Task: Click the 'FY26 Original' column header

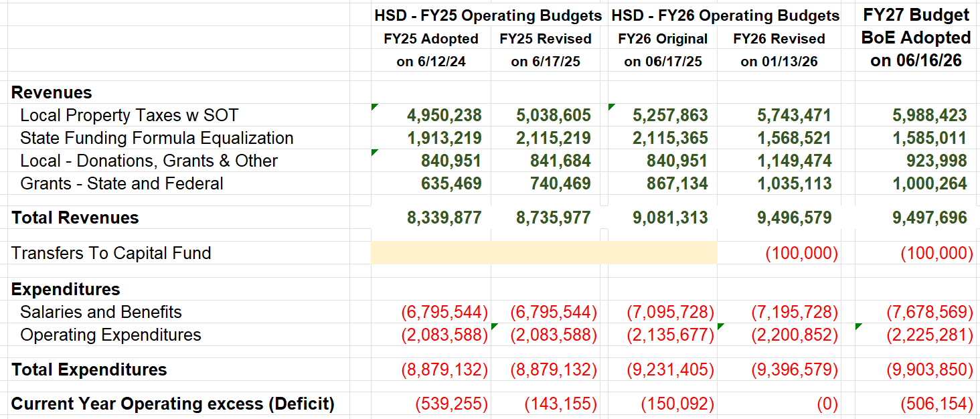Action: click(663, 39)
